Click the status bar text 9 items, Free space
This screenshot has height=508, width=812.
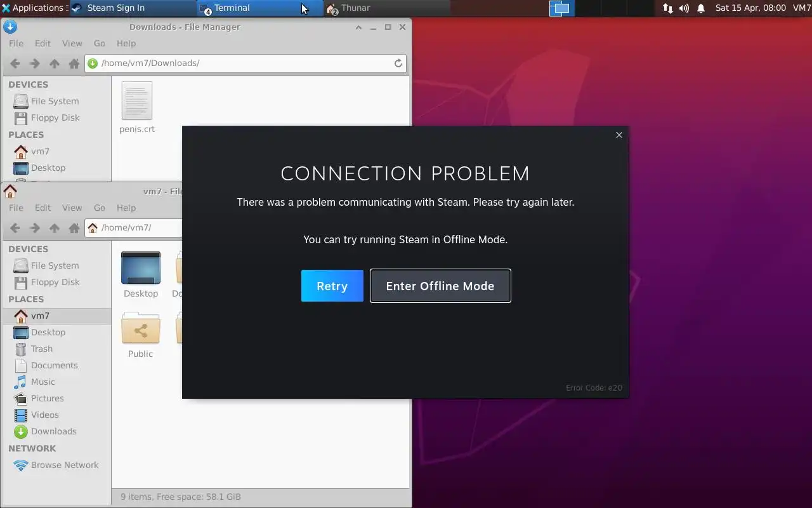coord(181,497)
